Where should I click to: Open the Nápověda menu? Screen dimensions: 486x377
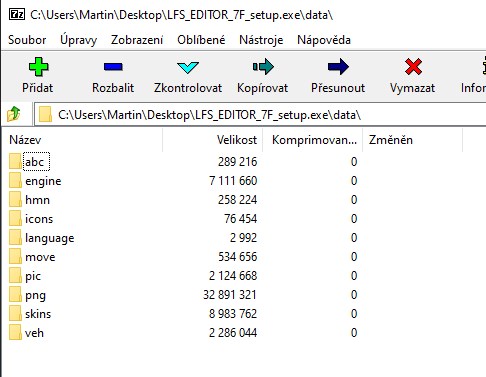(x=324, y=40)
